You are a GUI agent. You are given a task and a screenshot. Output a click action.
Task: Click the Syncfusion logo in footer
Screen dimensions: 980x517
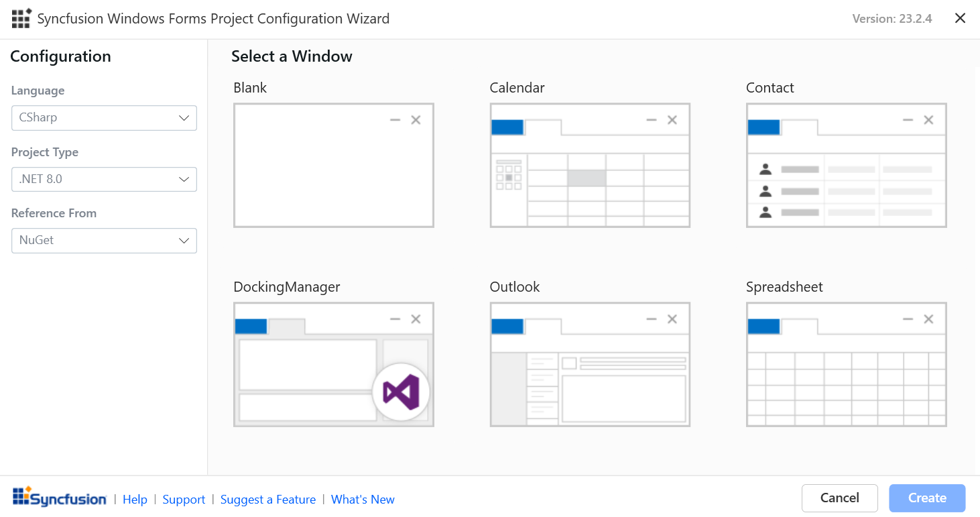(x=60, y=498)
